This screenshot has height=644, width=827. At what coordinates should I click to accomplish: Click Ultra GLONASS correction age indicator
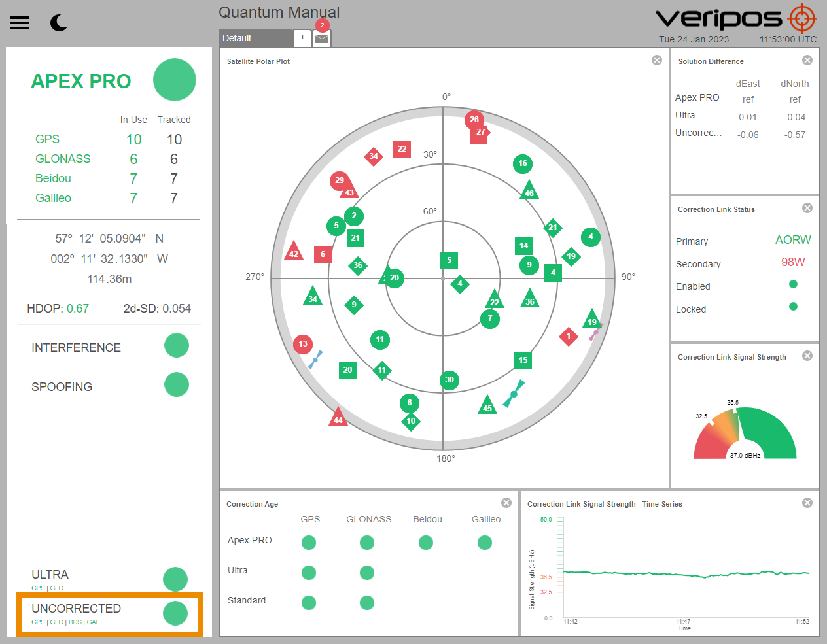click(x=367, y=573)
